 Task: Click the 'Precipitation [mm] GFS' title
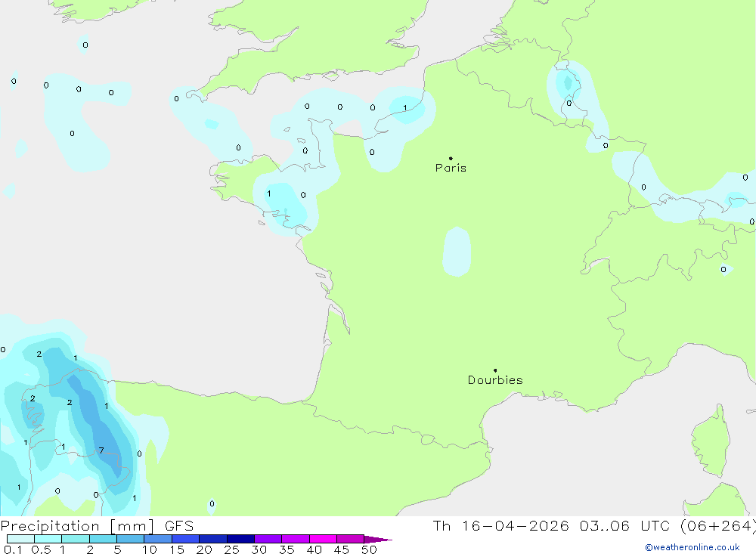click(97, 526)
